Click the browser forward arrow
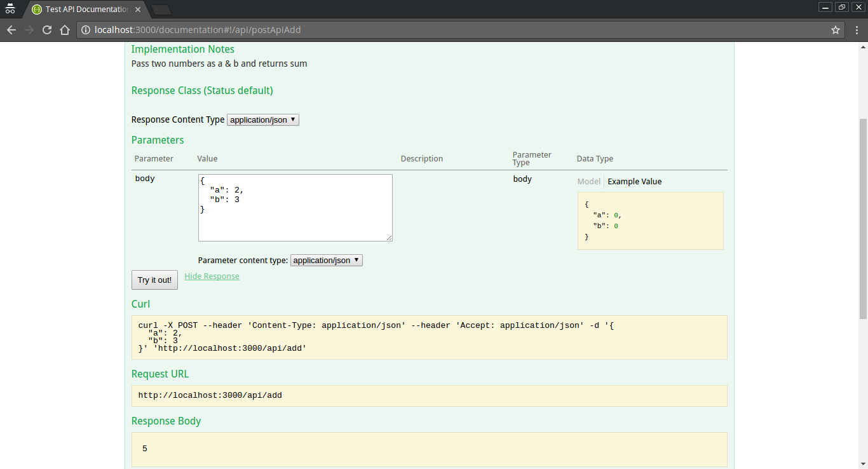The height and width of the screenshot is (469, 868). coord(29,30)
